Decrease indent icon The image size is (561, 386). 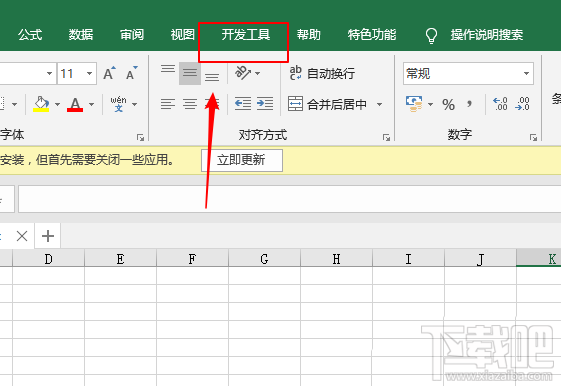coord(243,104)
